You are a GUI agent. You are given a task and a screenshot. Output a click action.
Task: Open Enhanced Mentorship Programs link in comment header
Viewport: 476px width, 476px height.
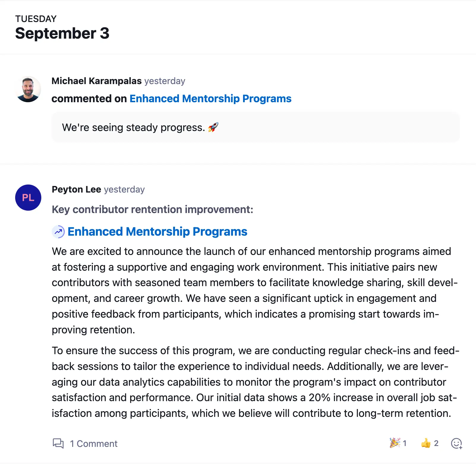tap(210, 99)
